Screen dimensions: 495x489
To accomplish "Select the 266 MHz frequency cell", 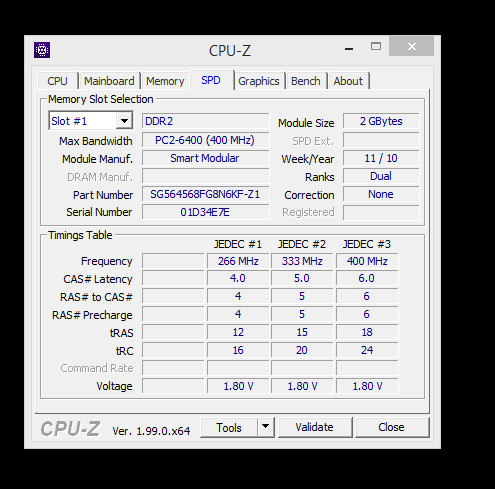I will (238, 261).
